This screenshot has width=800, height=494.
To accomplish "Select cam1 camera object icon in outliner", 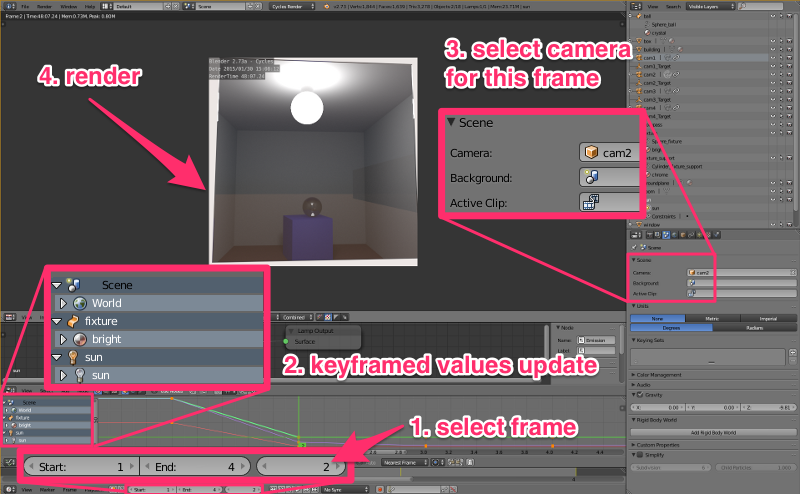I will [639, 58].
